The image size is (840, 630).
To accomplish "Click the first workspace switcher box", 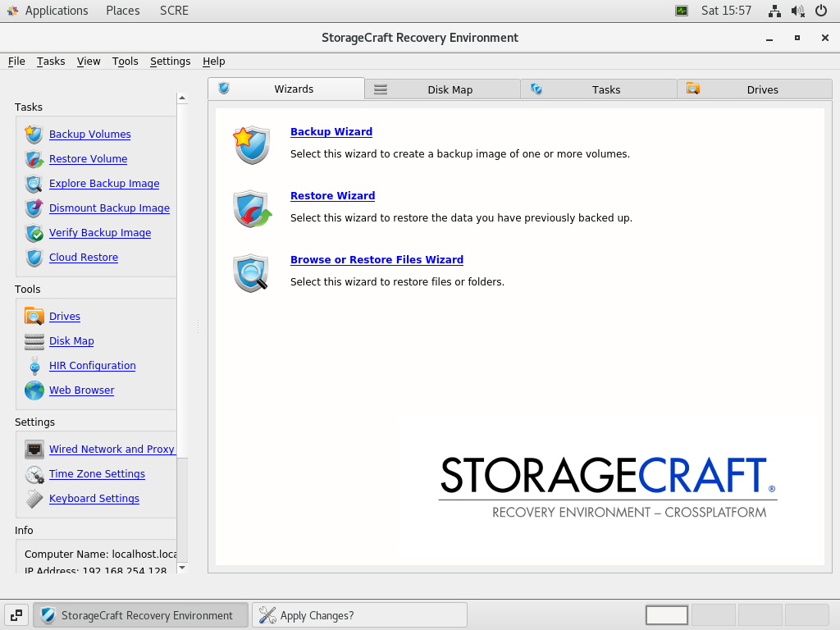I will 666,615.
